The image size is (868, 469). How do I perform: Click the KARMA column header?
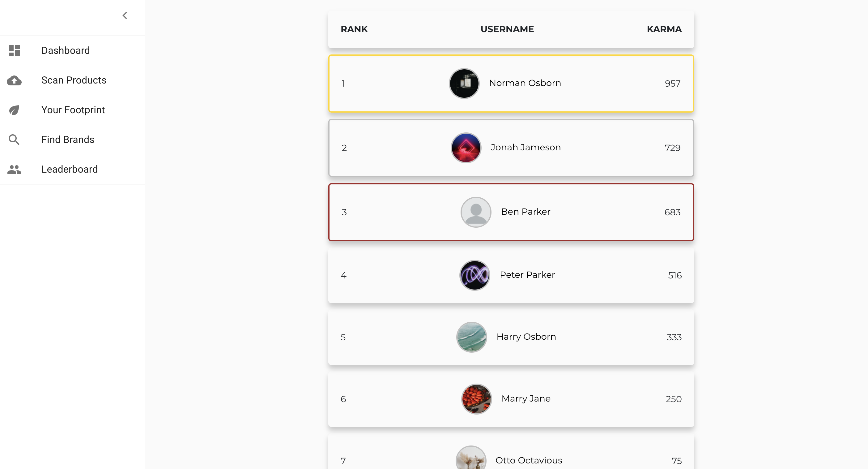point(664,29)
